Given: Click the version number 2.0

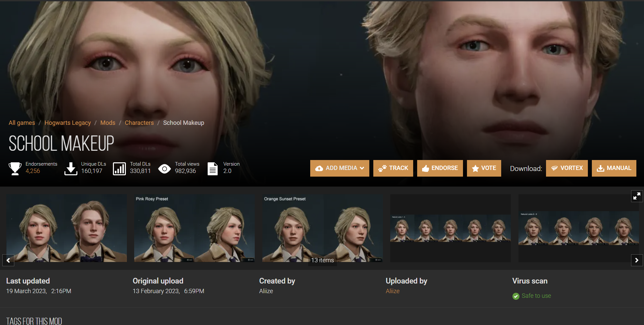Looking at the screenshot, I should click(228, 171).
